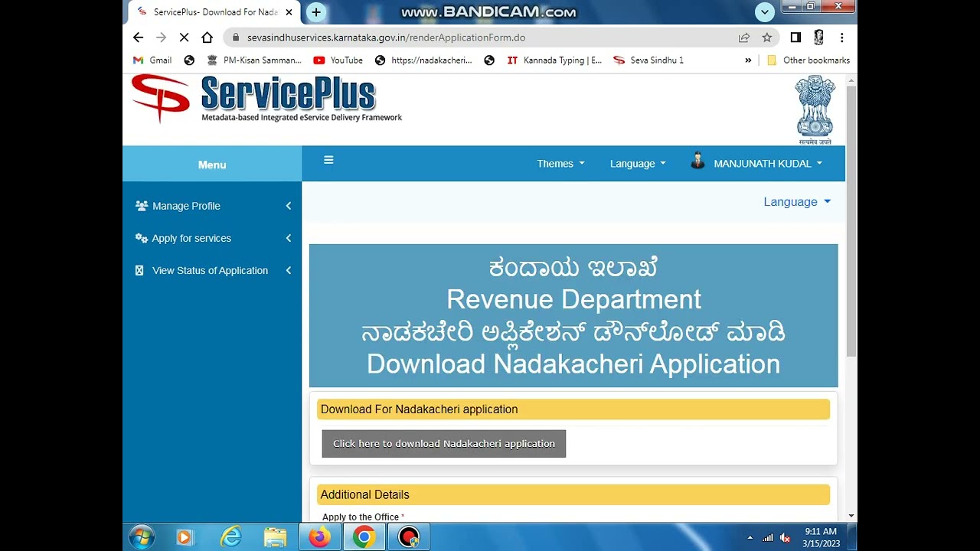
Task: Click the page vertical scrollbar
Action: click(x=851, y=222)
